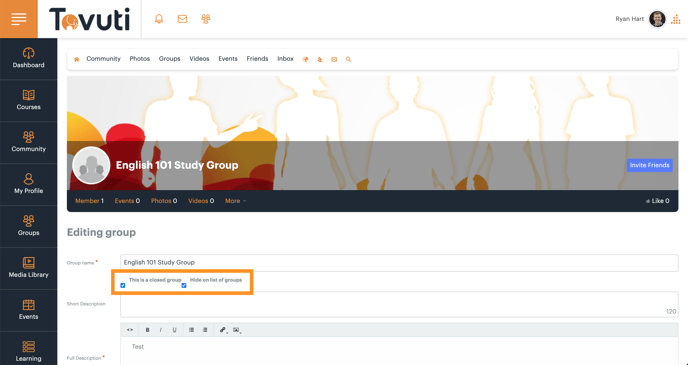Toggle source code view in editor

(x=130, y=330)
